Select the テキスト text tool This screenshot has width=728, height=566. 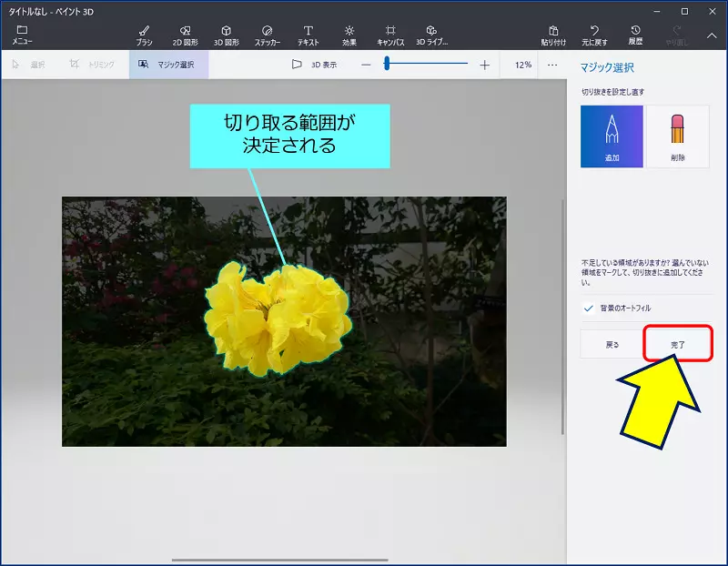308,35
